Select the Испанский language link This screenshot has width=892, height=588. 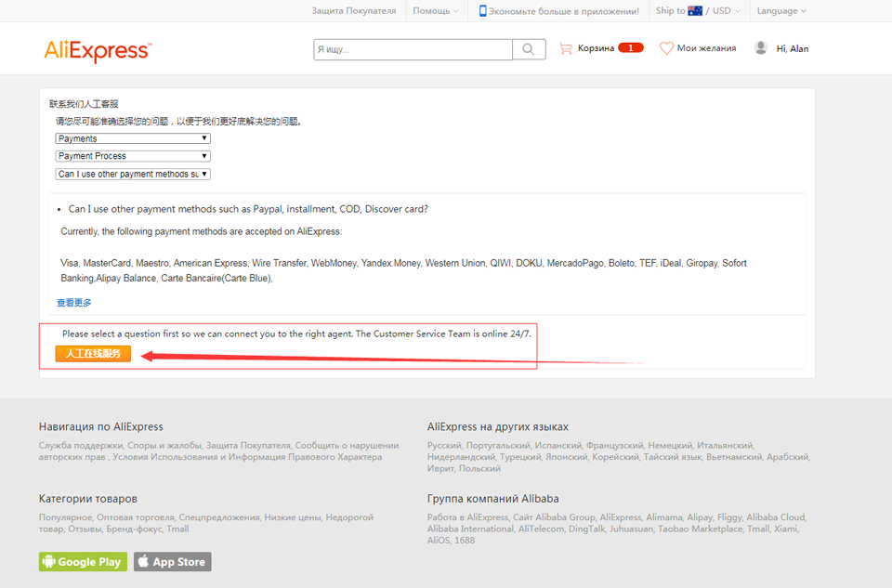558,445
